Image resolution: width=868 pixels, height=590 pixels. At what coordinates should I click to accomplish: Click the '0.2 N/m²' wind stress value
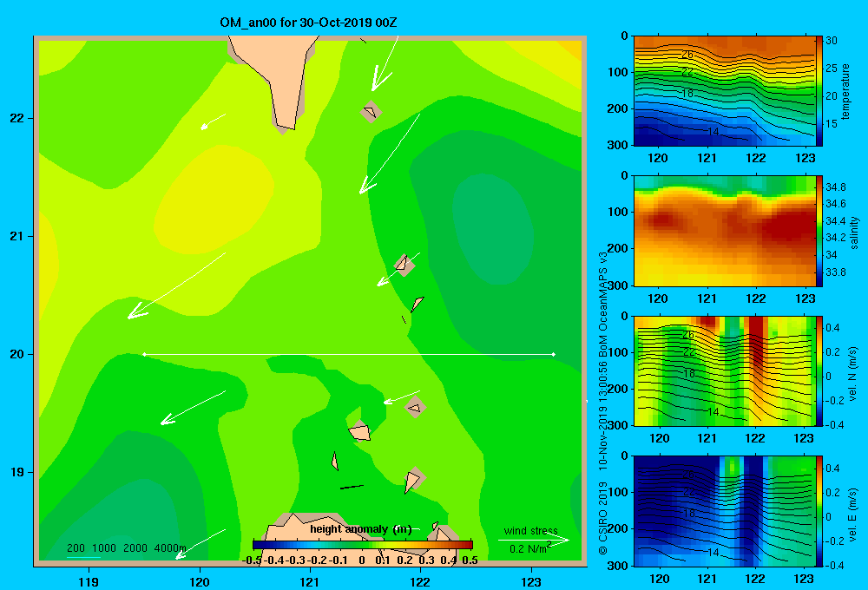530,548
